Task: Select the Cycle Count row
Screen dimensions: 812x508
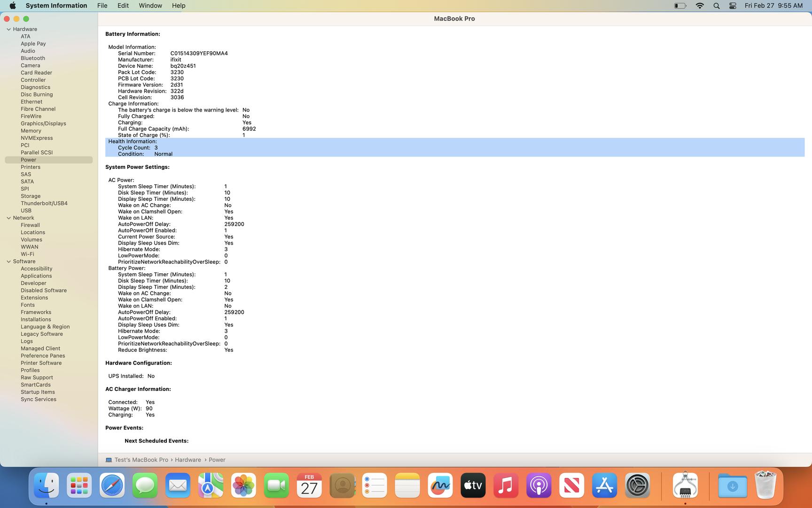Action: click(x=138, y=148)
